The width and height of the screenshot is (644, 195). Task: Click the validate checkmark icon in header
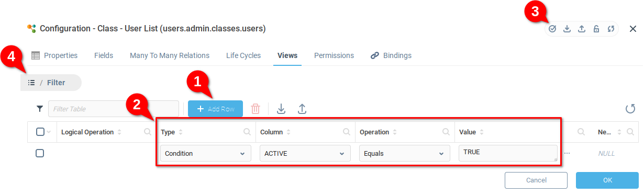point(552,29)
